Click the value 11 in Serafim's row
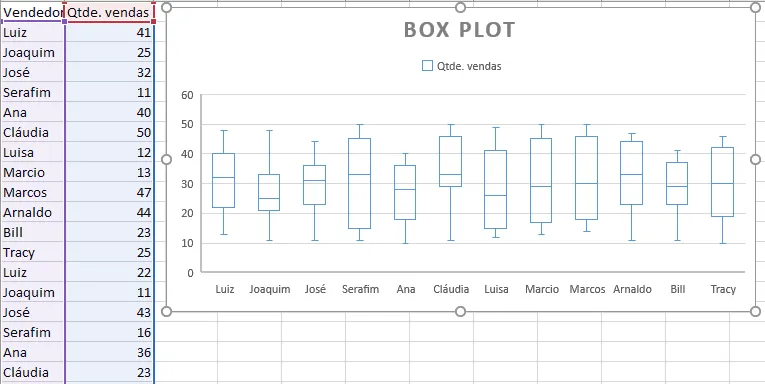This screenshot has height=384, width=765. click(x=109, y=92)
